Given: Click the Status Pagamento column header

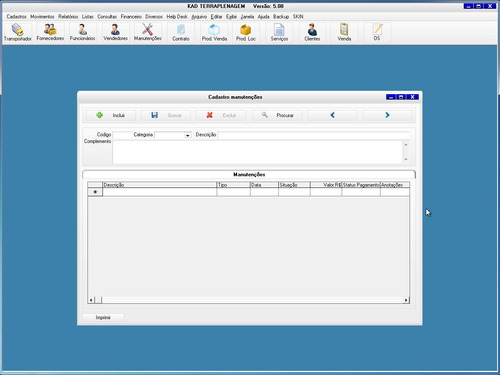Looking at the screenshot, I should coord(361,185).
